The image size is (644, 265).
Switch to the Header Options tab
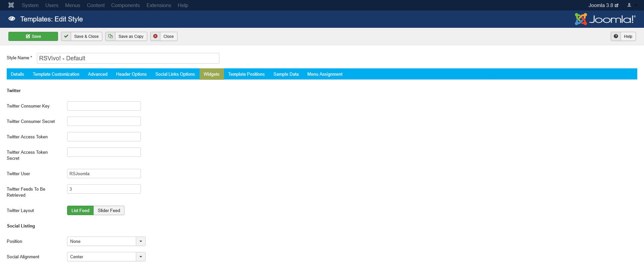(131, 74)
